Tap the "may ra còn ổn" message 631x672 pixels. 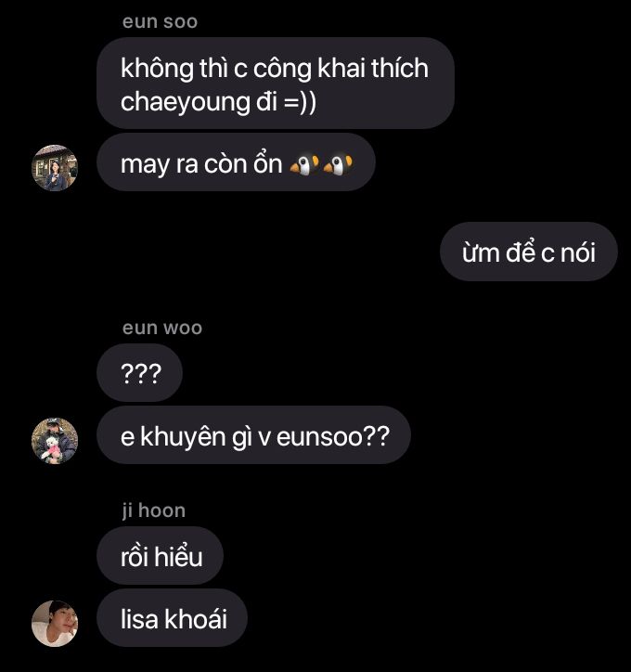pos(236,162)
